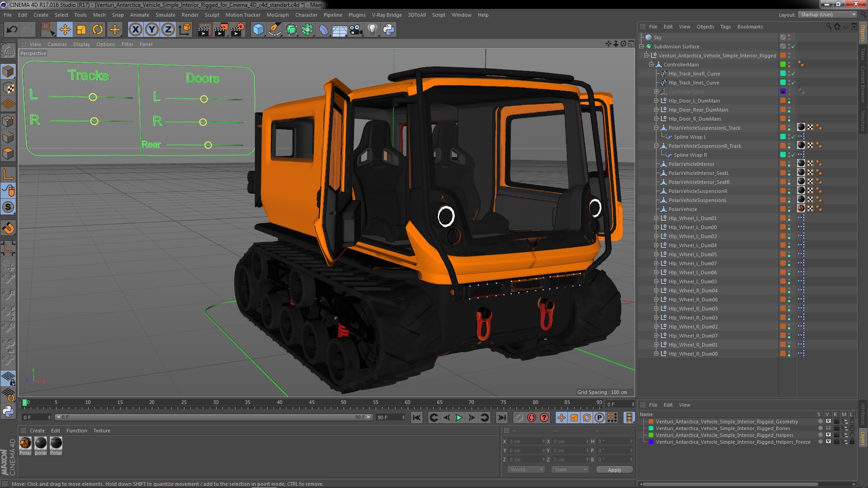Click the magnet tweak icon
The height and width of the screenshot is (488, 868).
click(8, 228)
